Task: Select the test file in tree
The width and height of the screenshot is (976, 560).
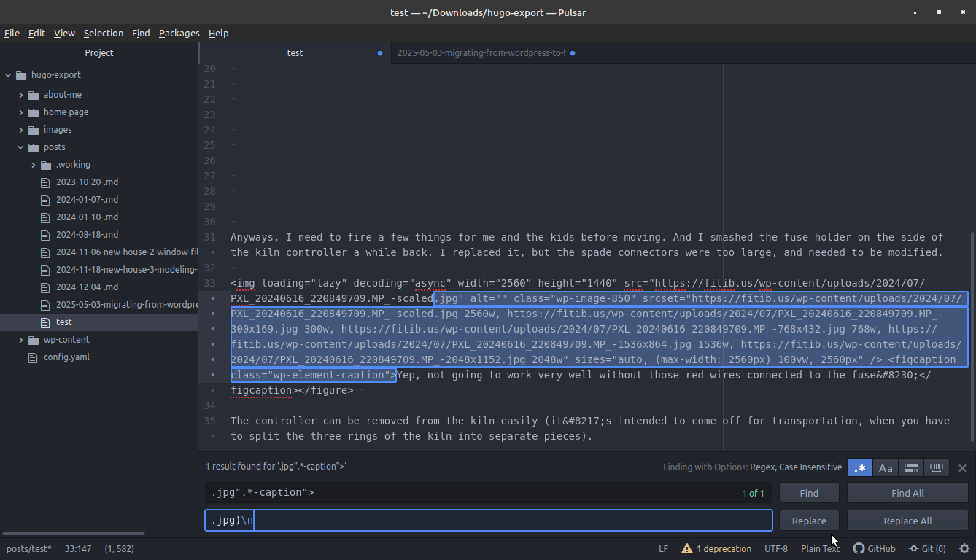Action: point(64,322)
